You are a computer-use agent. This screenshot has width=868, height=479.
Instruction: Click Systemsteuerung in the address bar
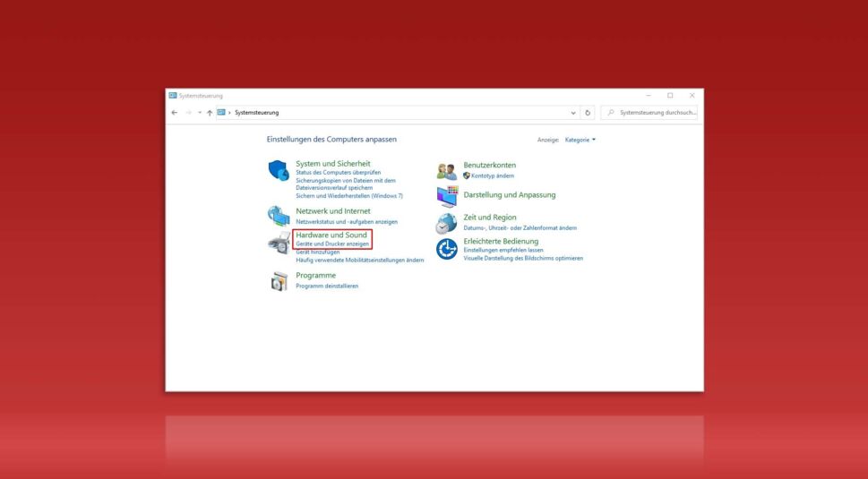click(257, 113)
